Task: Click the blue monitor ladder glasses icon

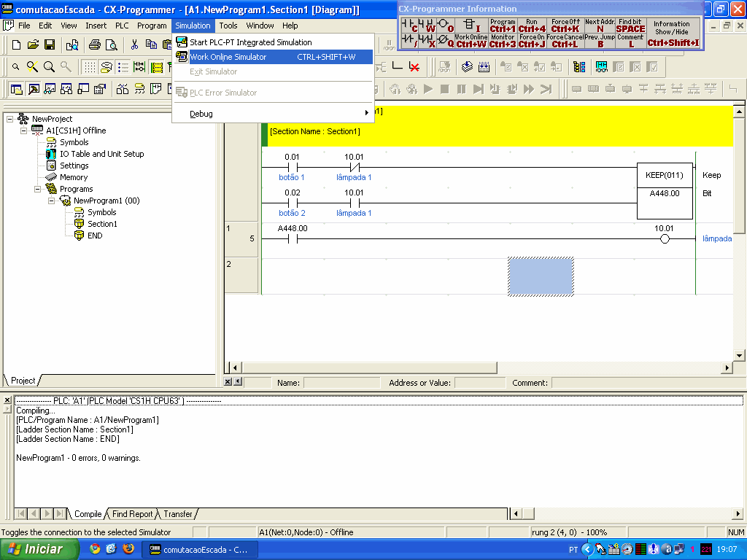Action: pos(602,67)
